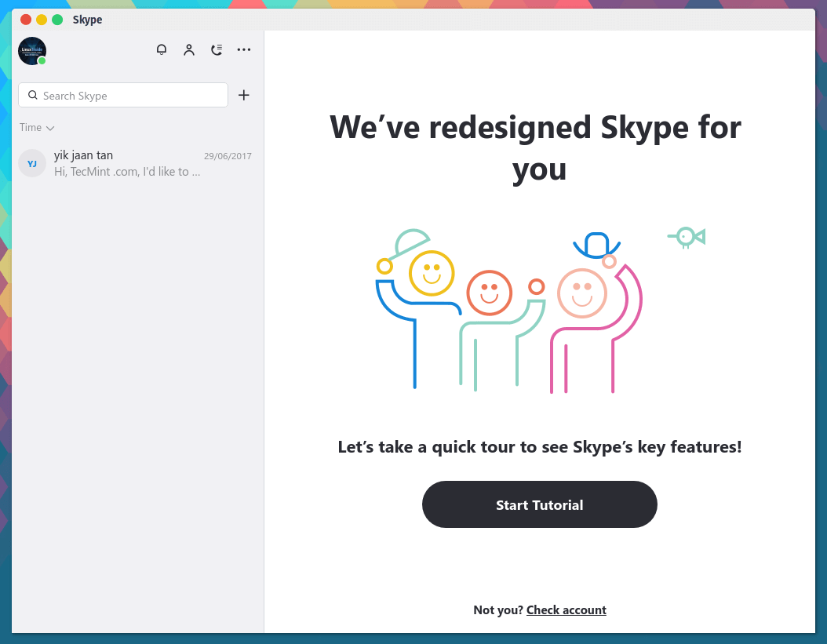Screen dimensions: 827x644
Task: Open the calls icon
Action: coord(217,50)
